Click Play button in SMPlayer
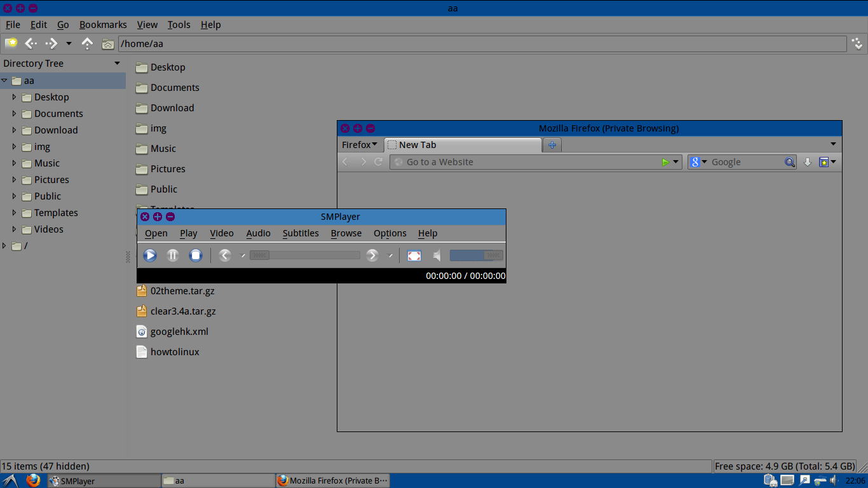 click(150, 255)
